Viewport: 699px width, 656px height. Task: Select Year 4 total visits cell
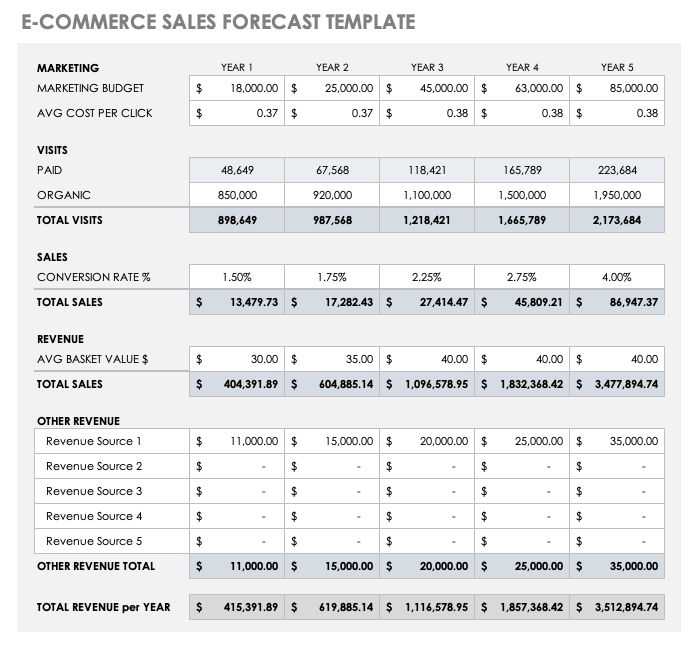tap(522, 220)
